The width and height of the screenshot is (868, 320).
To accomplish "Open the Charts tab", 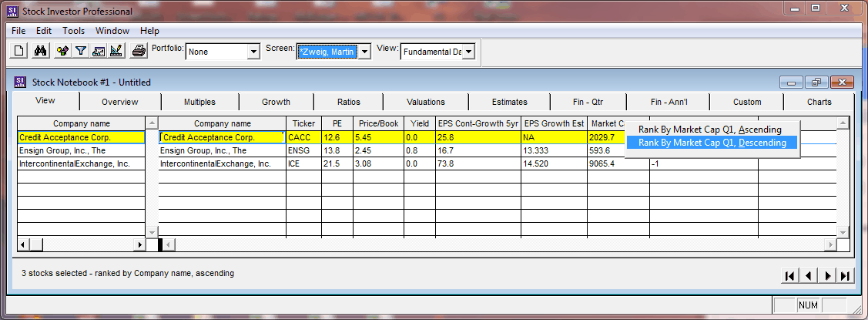I will click(819, 102).
